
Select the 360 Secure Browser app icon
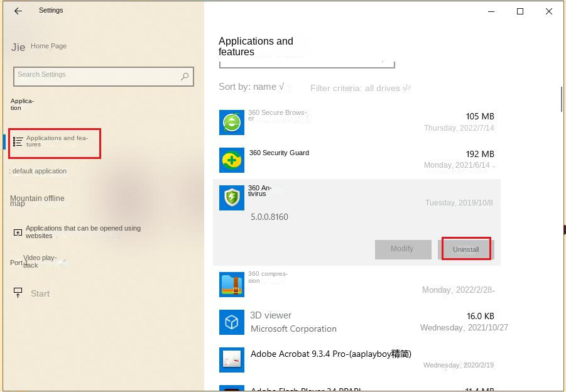tap(232, 122)
